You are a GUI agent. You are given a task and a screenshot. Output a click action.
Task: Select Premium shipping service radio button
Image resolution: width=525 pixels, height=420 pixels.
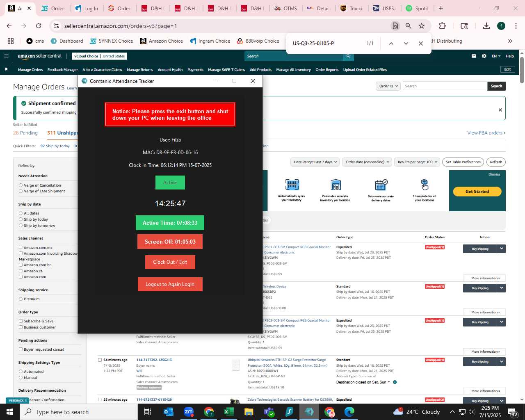click(x=21, y=299)
